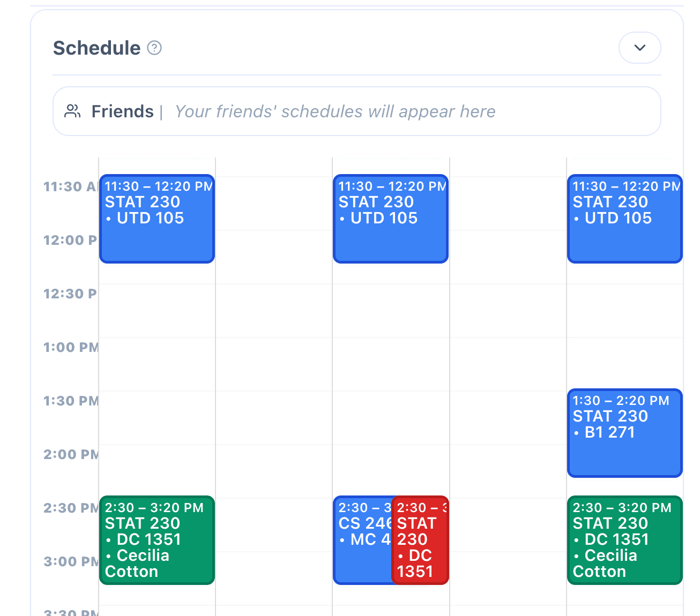Viewport: 700px width, 616px height.
Task: Click the 12:30 PM time label
Action: pyautogui.click(x=70, y=294)
